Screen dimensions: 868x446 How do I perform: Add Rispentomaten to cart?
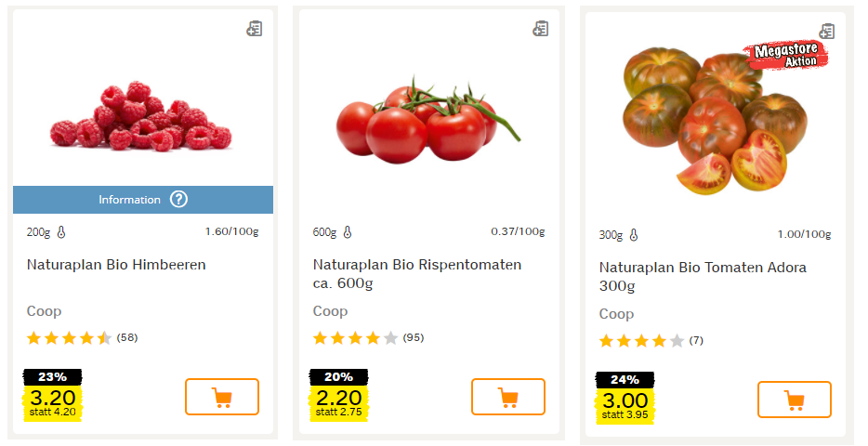(508, 397)
